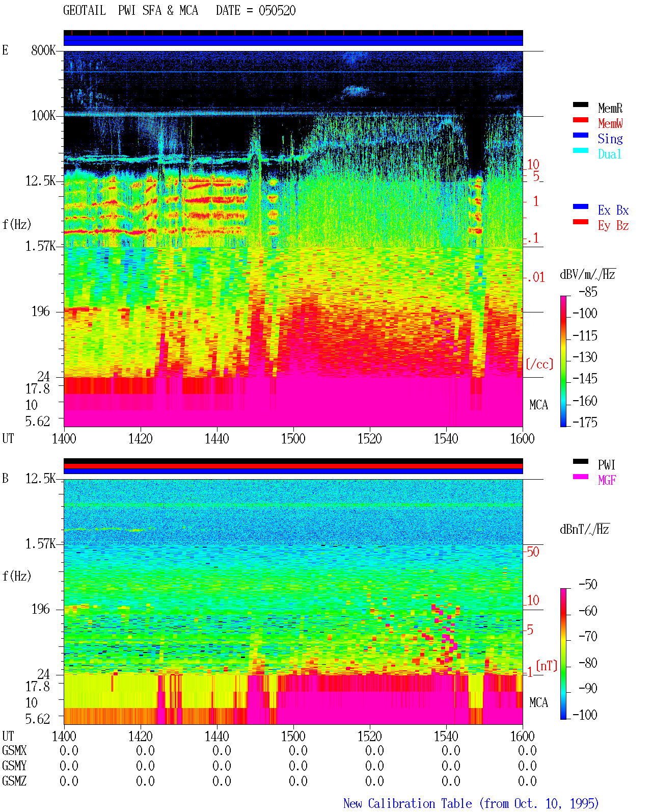The height and width of the screenshot is (812, 652).
Task: Click the red '.01' density scale mark
Action: click(x=535, y=277)
